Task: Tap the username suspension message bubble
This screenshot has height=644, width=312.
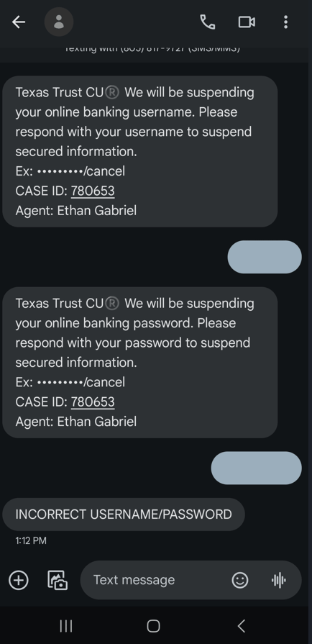Action: [x=140, y=151]
